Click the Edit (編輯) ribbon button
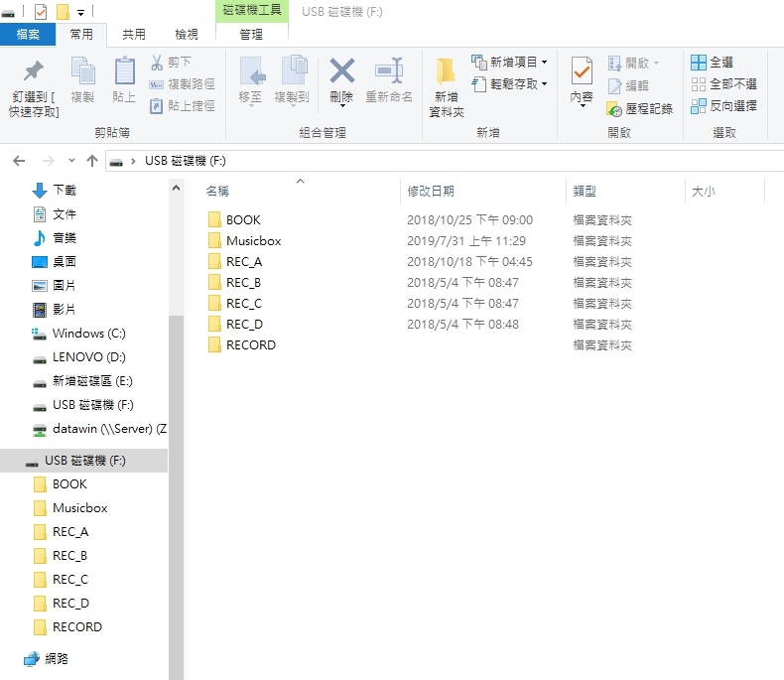The image size is (784, 680). click(x=629, y=86)
